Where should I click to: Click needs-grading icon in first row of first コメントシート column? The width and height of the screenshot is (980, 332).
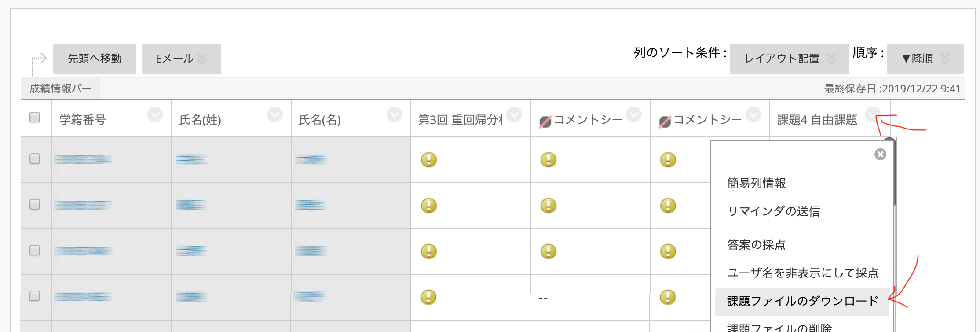pyautogui.click(x=548, y=159)
